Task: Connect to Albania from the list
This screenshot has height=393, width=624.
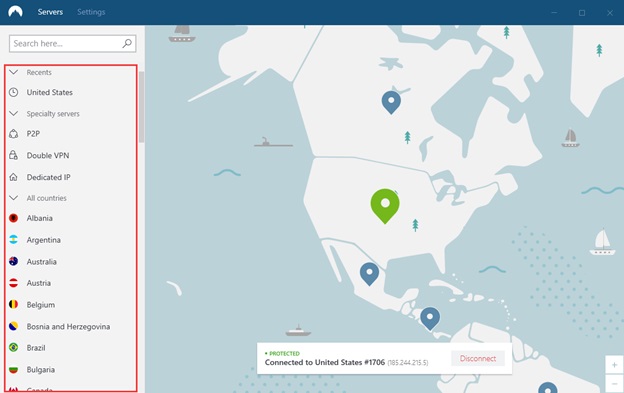Action: pyautogui.click(x=40, y=218)
